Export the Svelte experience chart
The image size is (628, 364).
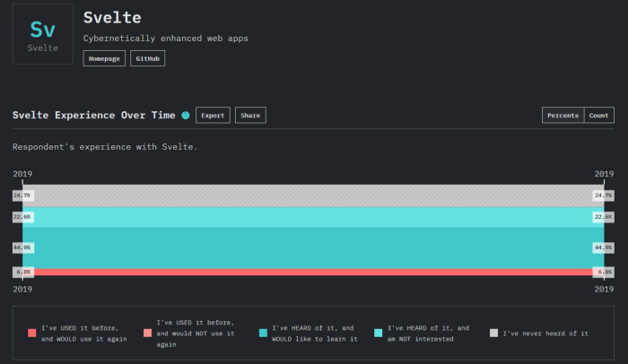coord(213,116)
